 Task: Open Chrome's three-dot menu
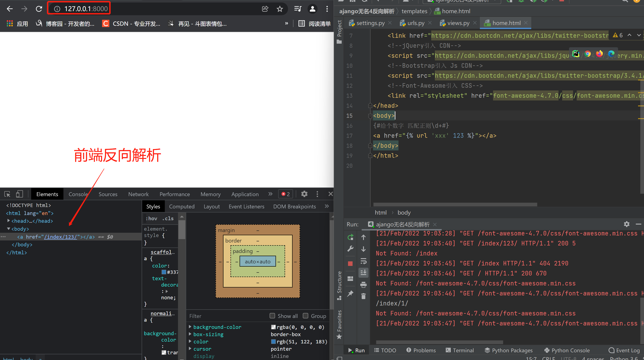click(327, 9)
